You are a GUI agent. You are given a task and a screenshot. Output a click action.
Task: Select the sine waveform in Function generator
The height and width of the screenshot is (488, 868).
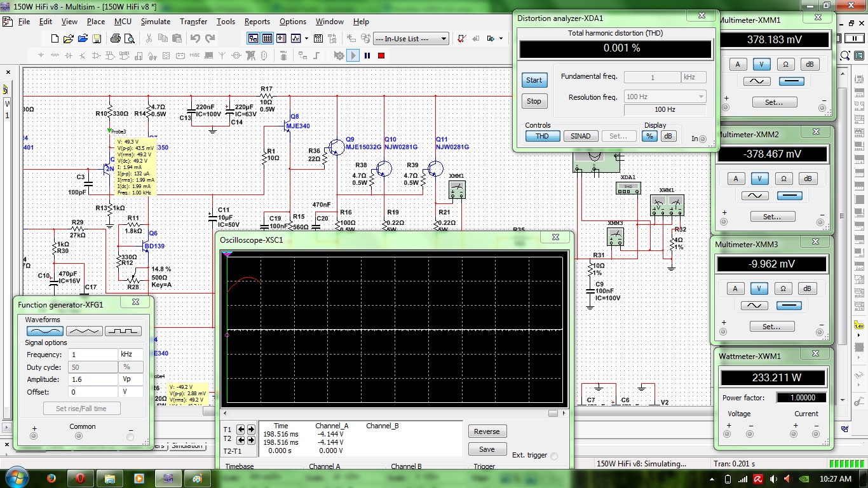(x=44, y=331)
